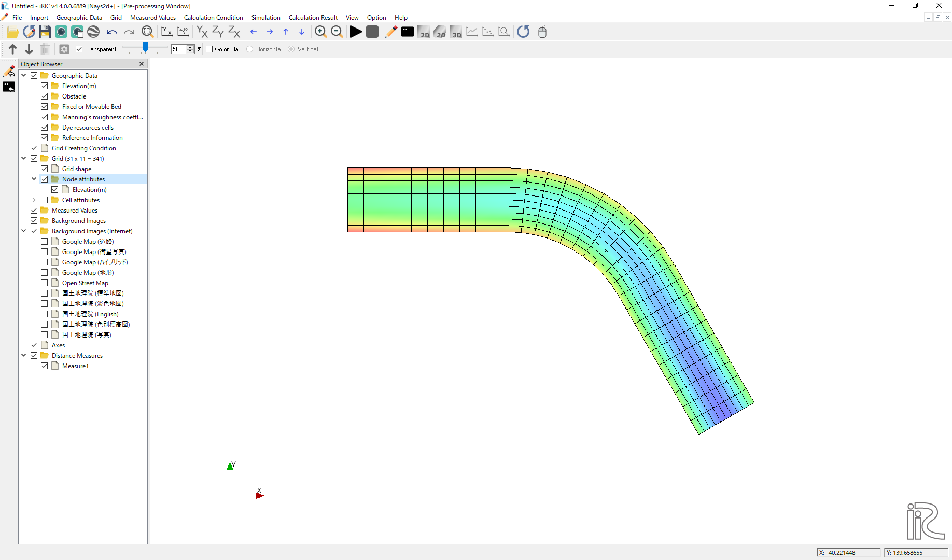This screenshot has height=560, width=952.
Task: Uncheck node Elevation(m) checkbox under Node attributes
Action: 55,190
